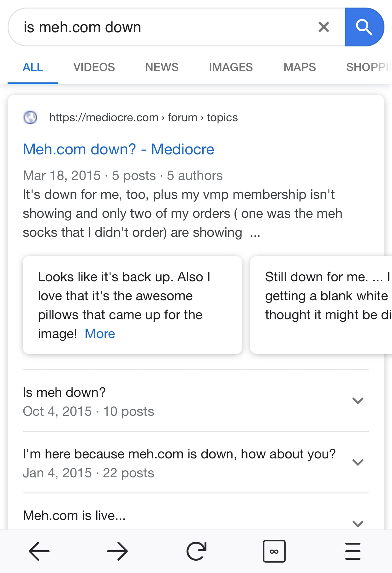Open 'Meh.com down? - Mediocre' result link
Image resolution: width=392 pixels, height=573 pixels.
[118, 149]
